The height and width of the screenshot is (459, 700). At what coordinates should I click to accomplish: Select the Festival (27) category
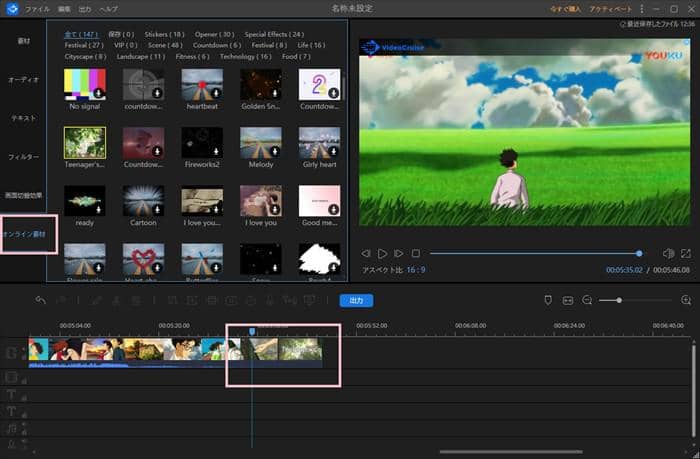(x=84, y=45)
